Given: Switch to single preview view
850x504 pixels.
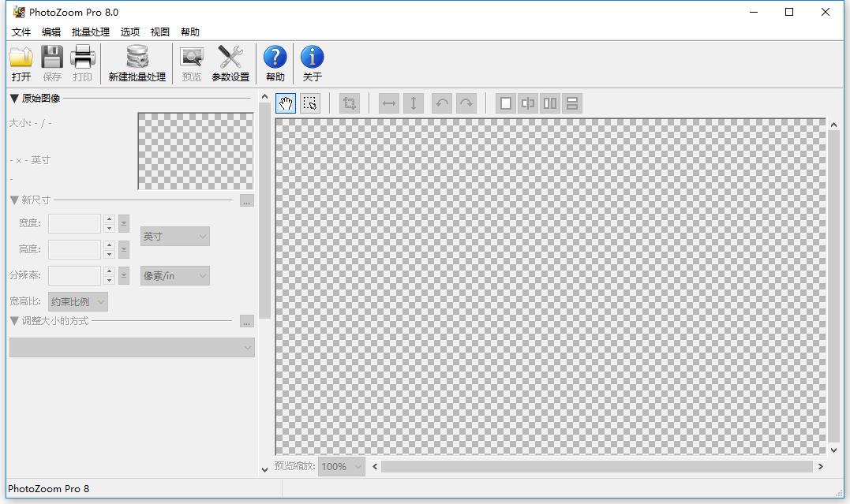Looking at the screenshot, I should (506, 103).
